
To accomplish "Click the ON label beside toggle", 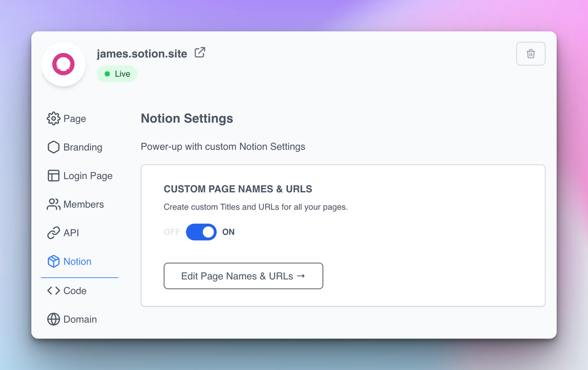I will coord(228,232).
